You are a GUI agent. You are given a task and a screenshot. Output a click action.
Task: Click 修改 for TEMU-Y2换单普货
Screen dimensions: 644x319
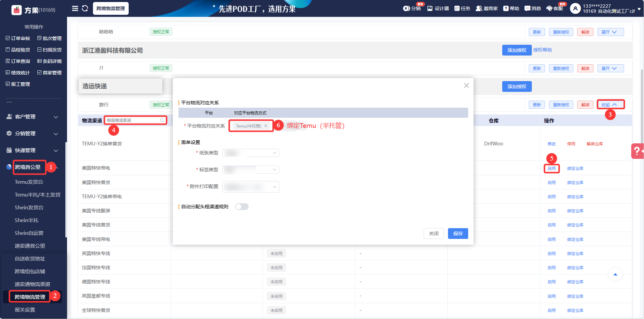coord(552,144)
